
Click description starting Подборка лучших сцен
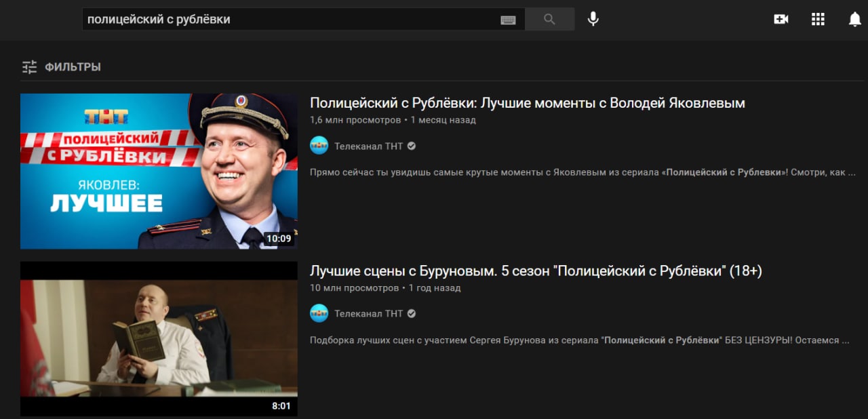[x=579, y=340]
